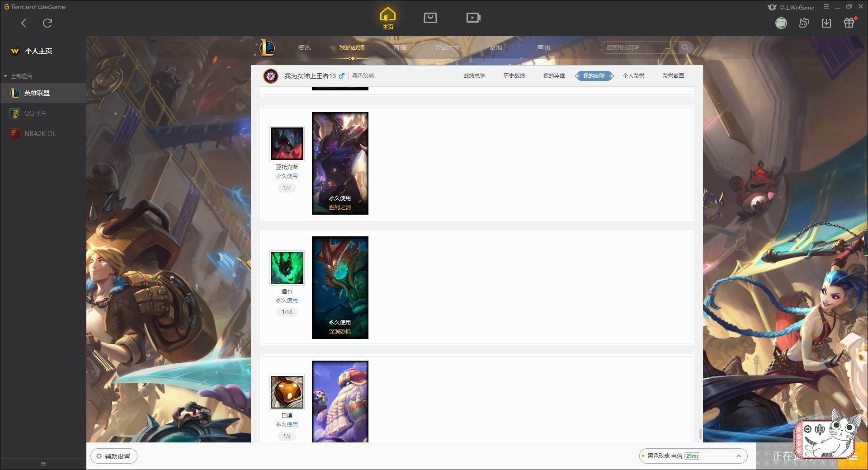
Task: Select NBA2K OL in the sidebar
Action: click(43, 134)
